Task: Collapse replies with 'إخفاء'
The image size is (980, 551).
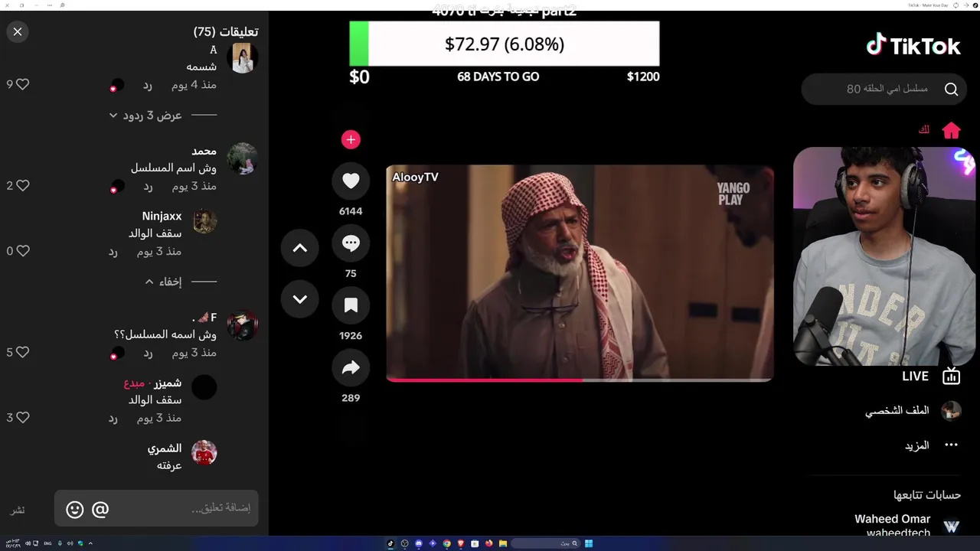Action: click(163, 282)
